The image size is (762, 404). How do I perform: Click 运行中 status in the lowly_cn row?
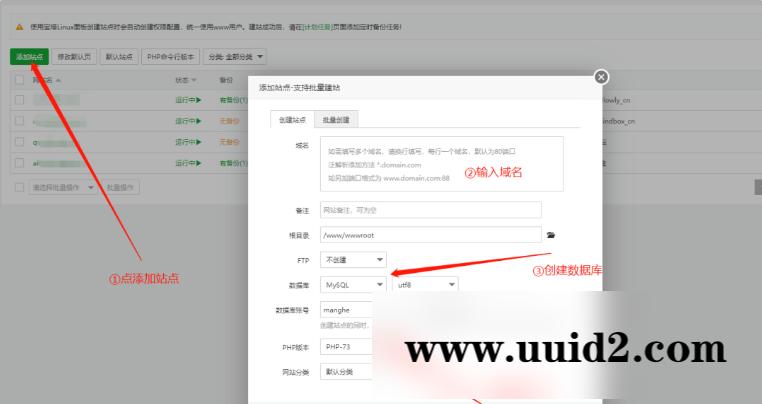click(x=188, y=100)
